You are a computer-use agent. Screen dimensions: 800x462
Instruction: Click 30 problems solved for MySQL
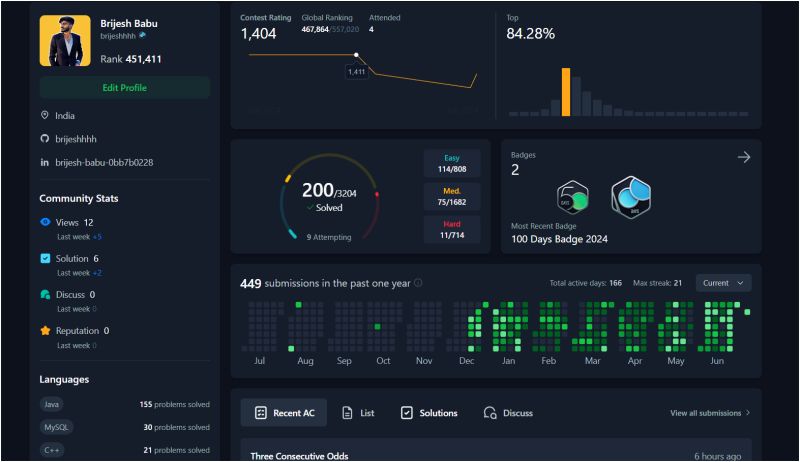point(177,427)
